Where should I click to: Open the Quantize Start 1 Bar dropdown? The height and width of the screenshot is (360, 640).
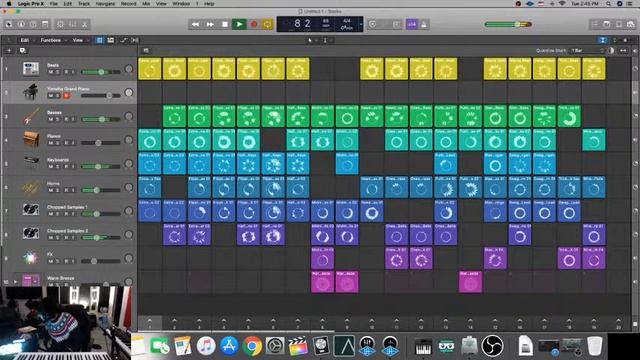[587, 51]
